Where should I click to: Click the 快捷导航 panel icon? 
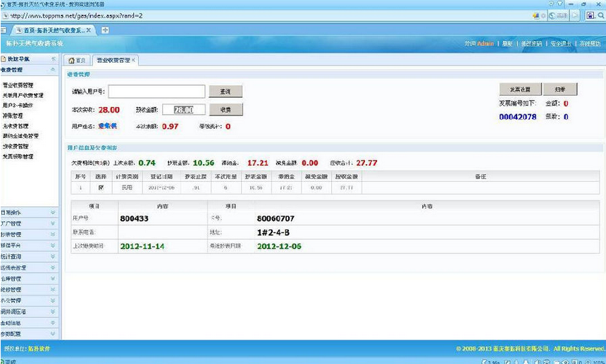[x=4, y=59]
